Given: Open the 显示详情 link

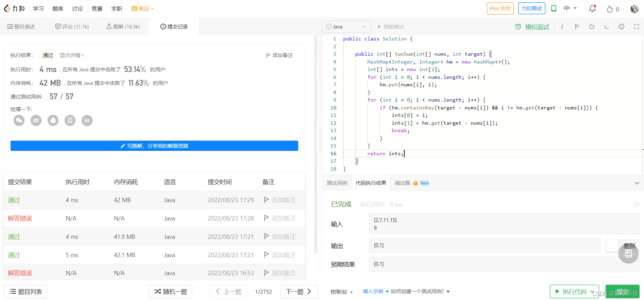Looking at the screenshot, I should (x=71, y=55).
